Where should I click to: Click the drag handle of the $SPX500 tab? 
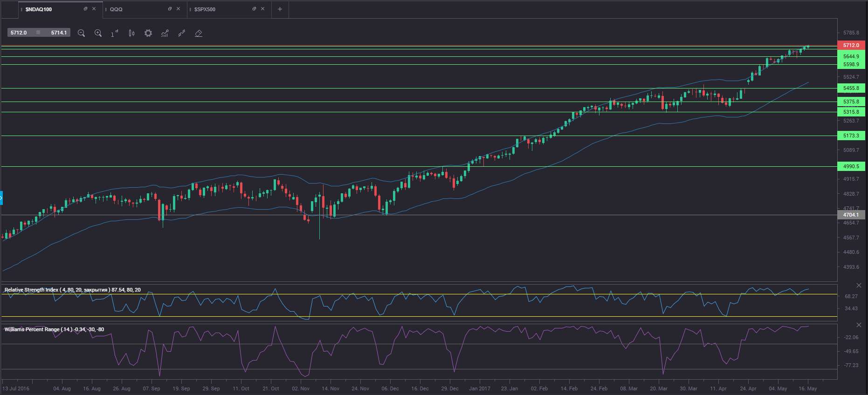(190, 9)
